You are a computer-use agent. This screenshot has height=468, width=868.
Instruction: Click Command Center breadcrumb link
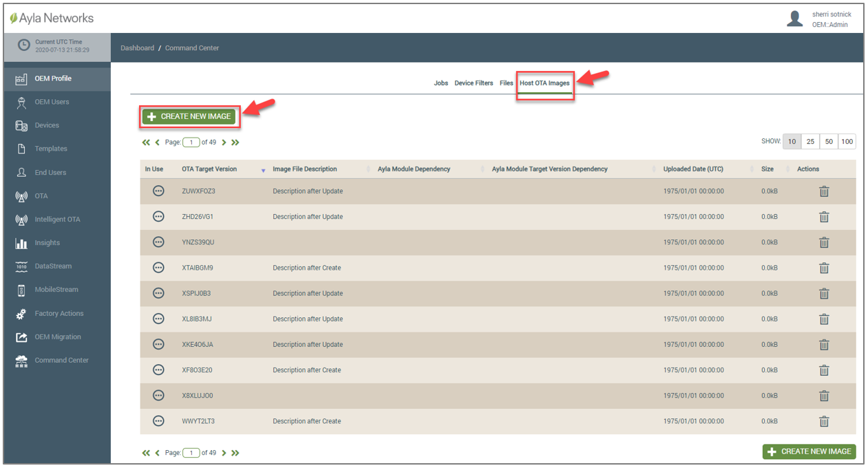(192, 48)
